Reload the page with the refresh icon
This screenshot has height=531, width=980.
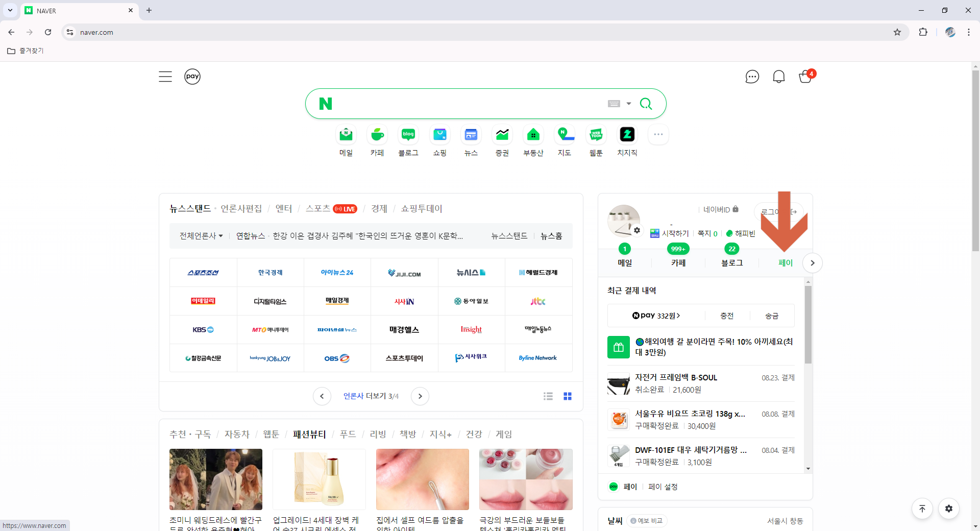[48, 32]
